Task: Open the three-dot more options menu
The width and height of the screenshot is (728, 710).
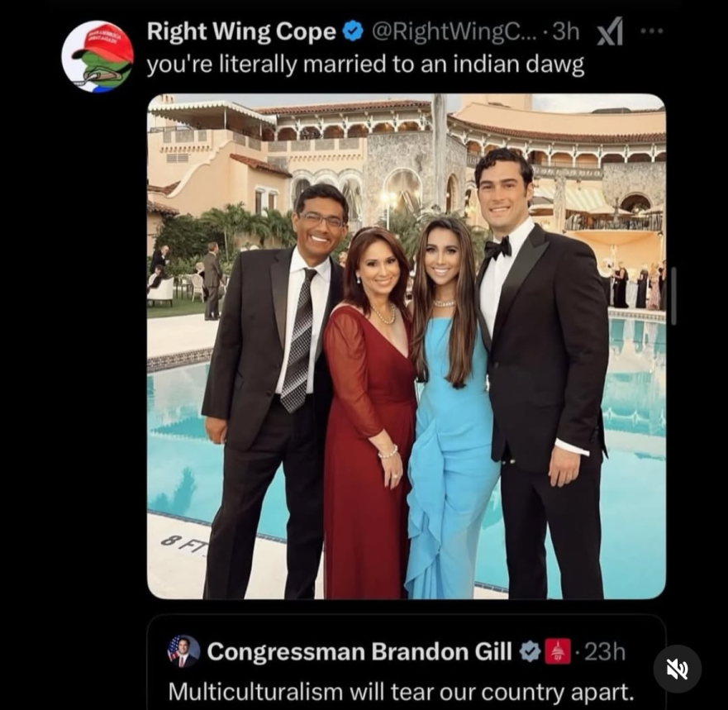Action: tap(652, 31)
